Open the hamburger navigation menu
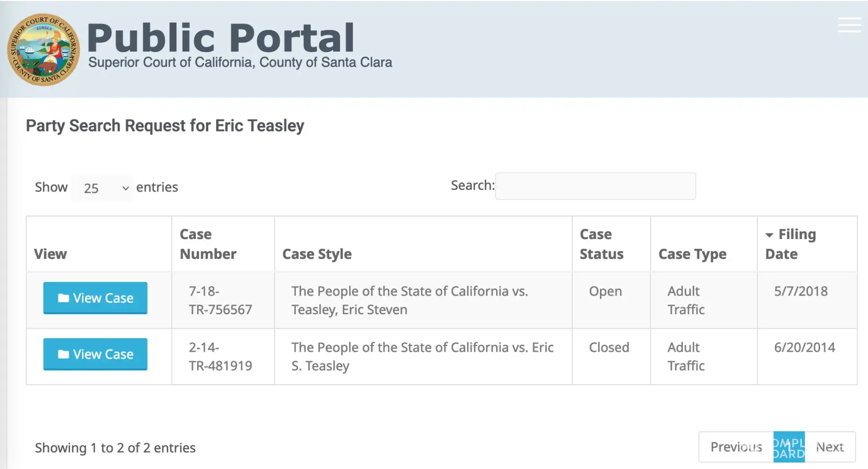868x469 pixels. (849, 25)
